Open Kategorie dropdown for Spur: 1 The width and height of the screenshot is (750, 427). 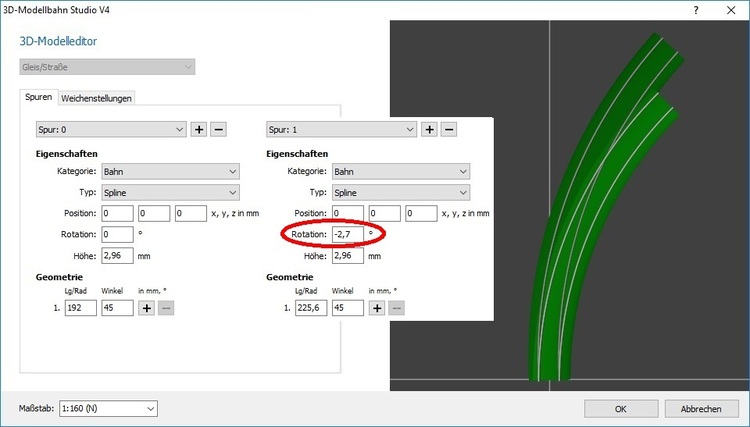[401, 172]
